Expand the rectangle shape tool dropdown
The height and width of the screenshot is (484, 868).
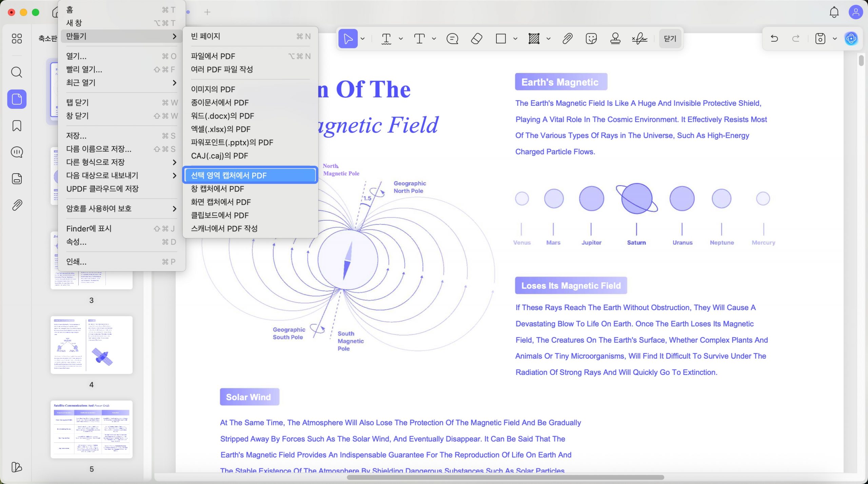coord(515,39)
